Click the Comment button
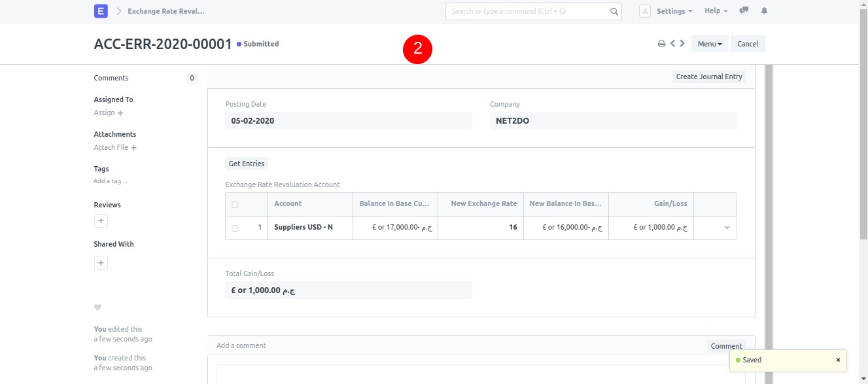This screenshot has height=384, width=868. (726, 346)
